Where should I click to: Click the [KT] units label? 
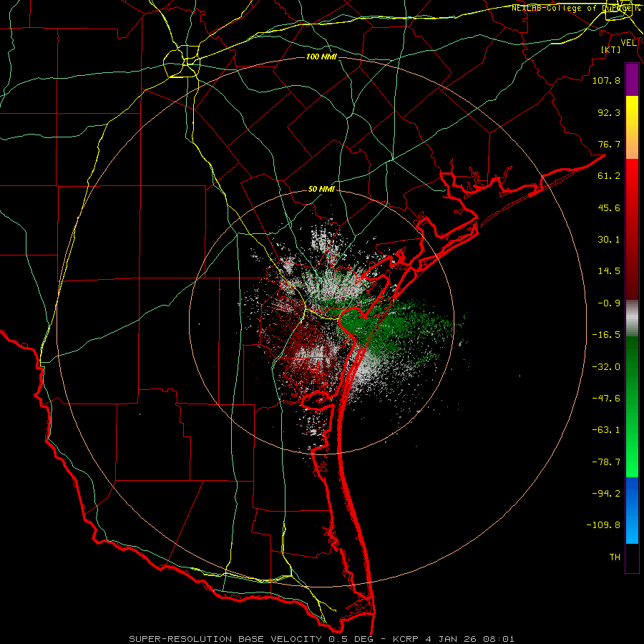(611, 49)
